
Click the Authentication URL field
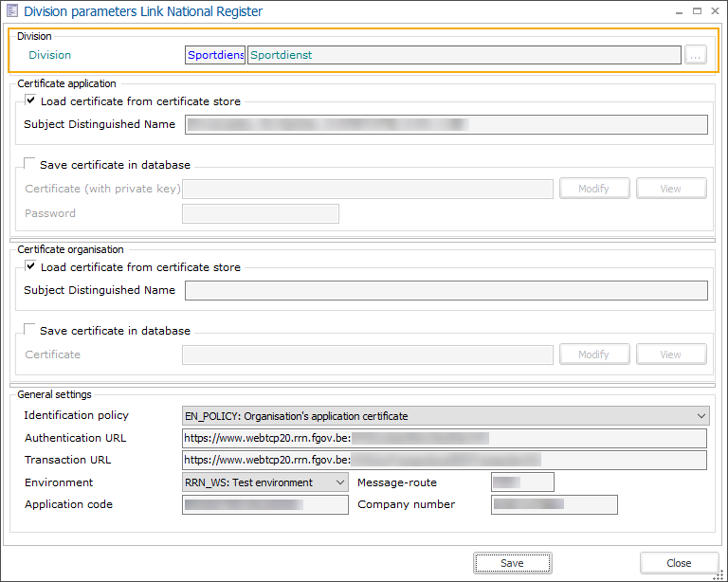(445, 438)
